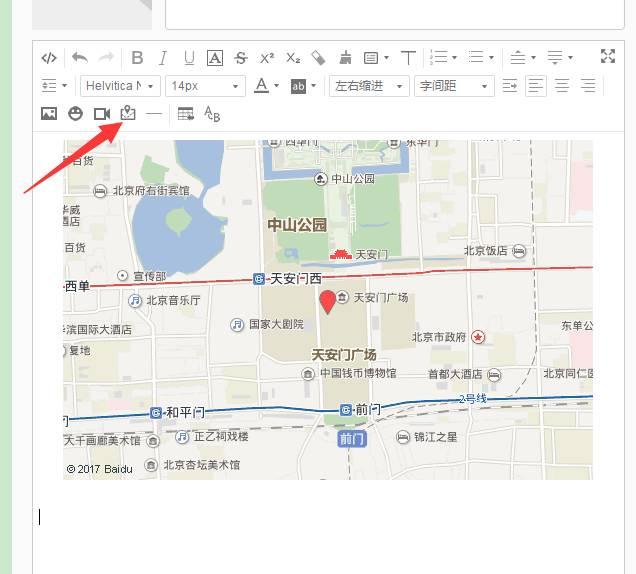Click the auto typeset icon

click(371, 58)
